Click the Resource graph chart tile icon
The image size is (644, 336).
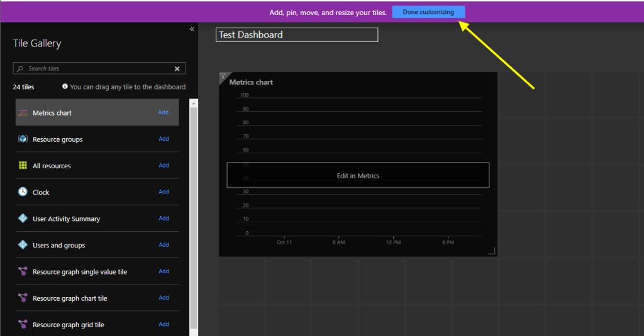23,298
